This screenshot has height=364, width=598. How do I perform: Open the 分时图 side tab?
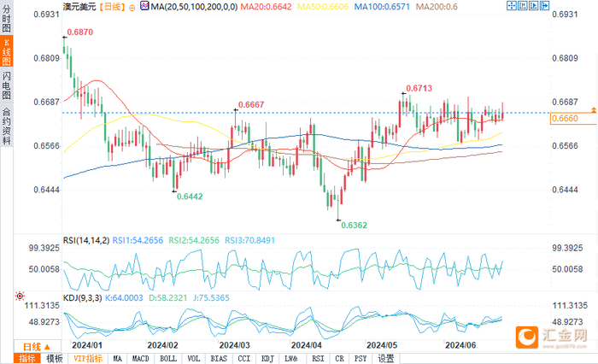point(7,18)
